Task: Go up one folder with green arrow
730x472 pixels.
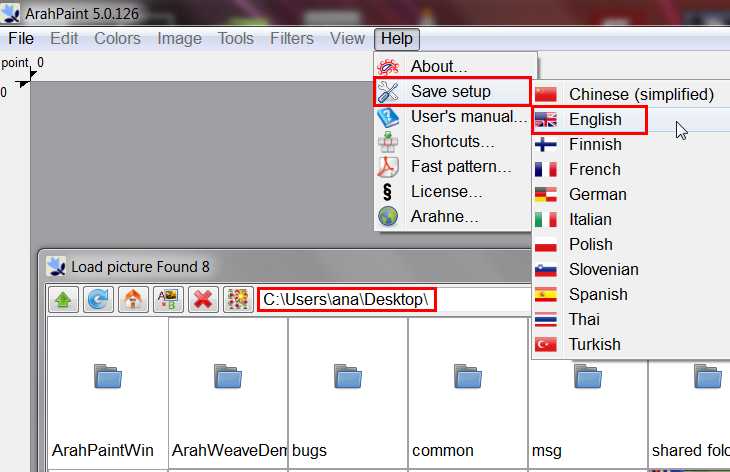Action: [x=63, y=299]
